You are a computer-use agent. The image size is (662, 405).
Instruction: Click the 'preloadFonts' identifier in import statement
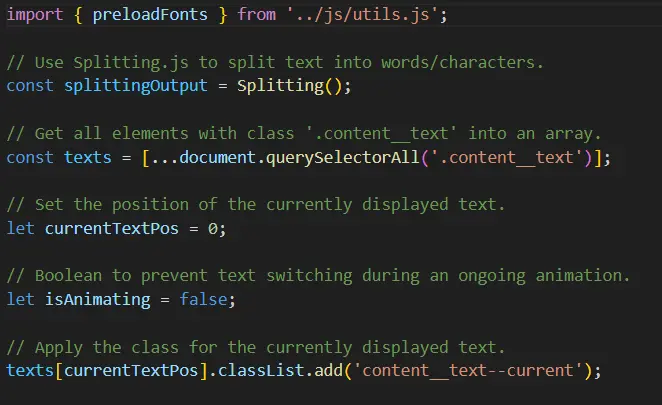(x=150, y=15)
